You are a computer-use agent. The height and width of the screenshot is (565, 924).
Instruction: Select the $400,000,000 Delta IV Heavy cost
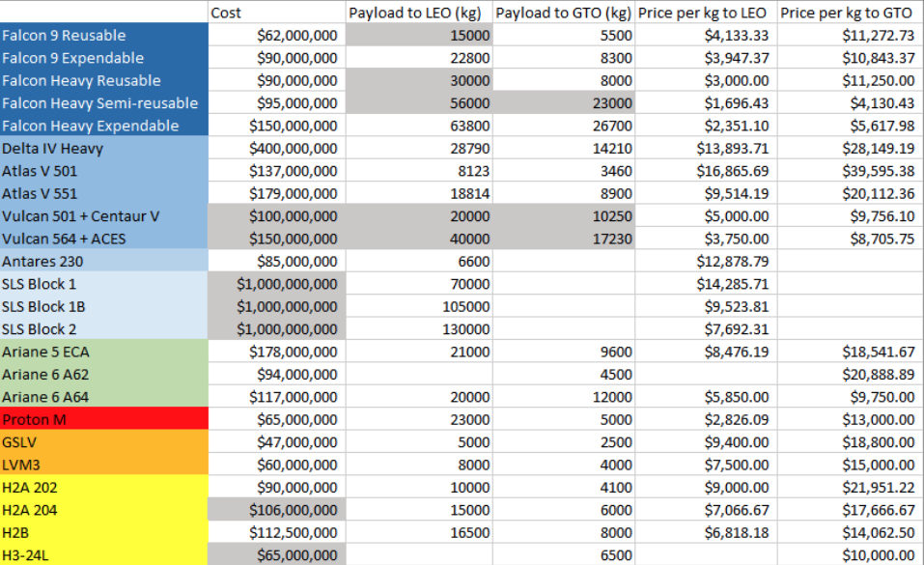277,148
